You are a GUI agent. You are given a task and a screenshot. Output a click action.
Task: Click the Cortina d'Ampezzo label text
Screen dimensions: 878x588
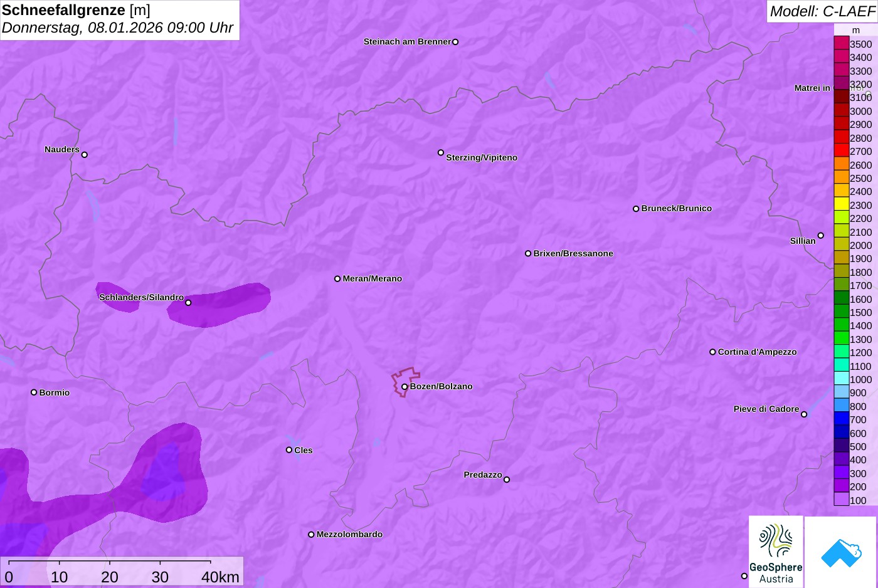[x=758, y=352]
